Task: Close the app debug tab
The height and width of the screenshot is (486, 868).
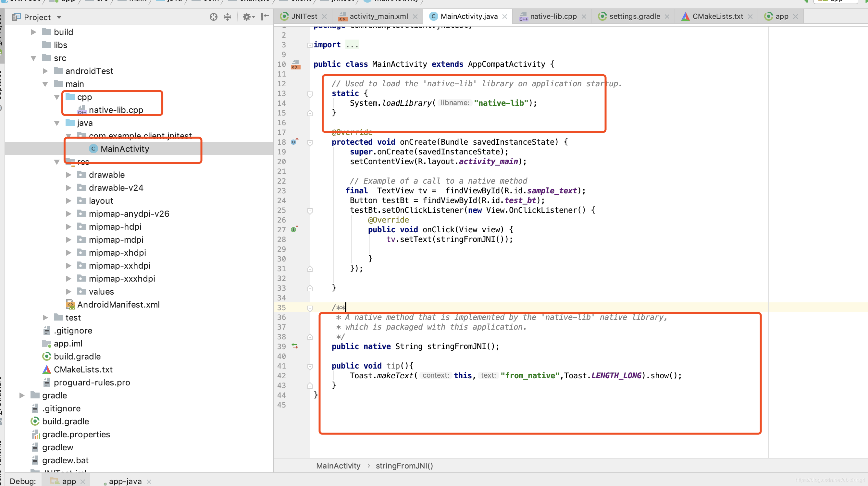Action: tap(83, 482)
